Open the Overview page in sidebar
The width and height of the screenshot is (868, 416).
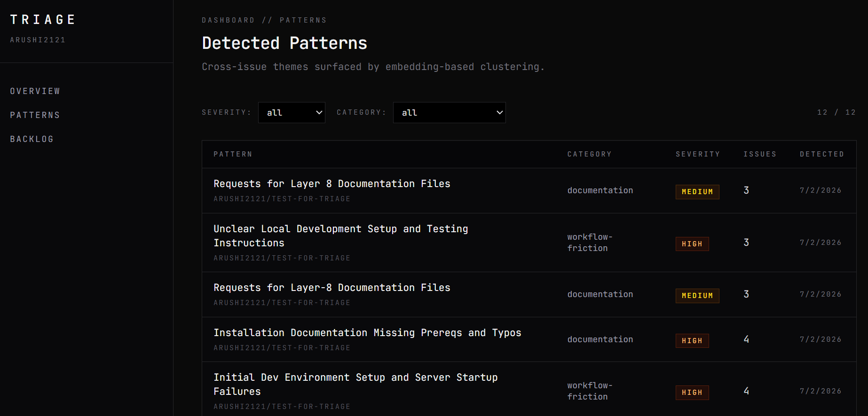(35, 91)
